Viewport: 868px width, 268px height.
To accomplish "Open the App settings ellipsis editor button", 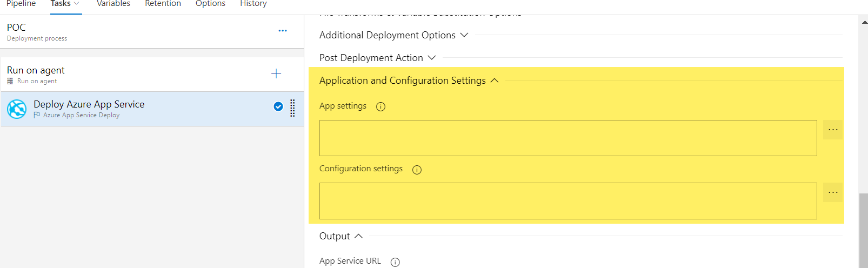I will click(x=833, y=130).
